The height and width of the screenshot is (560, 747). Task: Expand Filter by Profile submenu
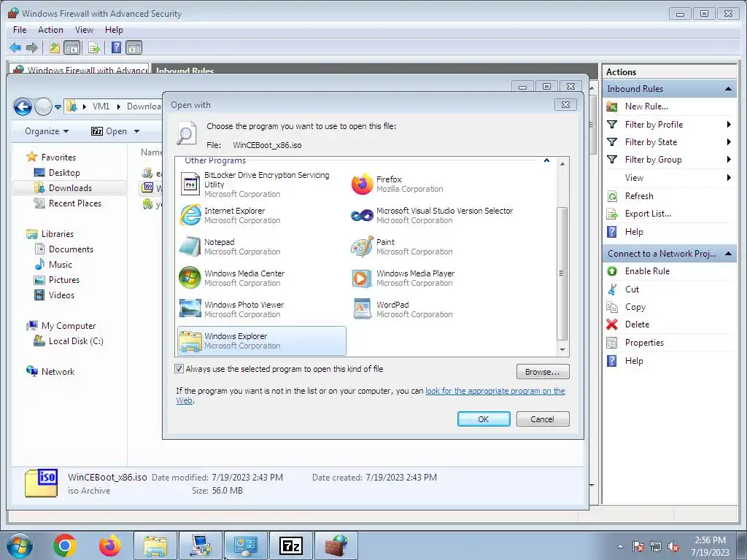(x=729, y=124)
